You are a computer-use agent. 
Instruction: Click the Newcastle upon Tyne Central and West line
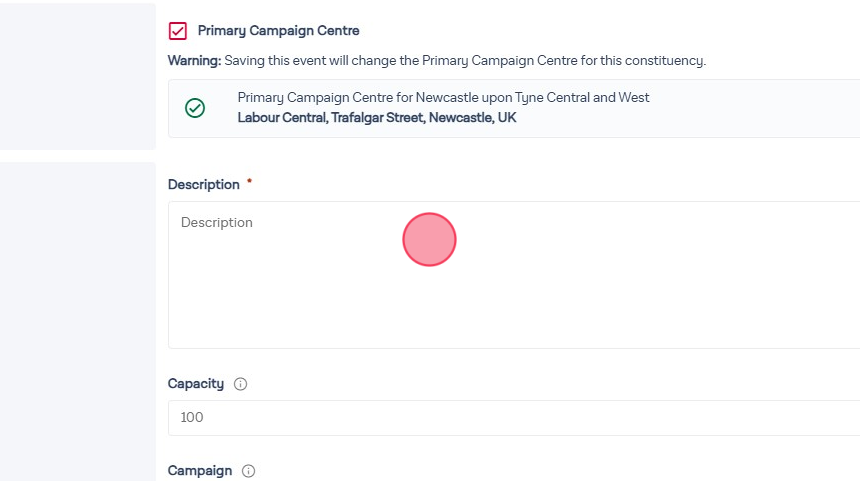pyautogui.click(x=443, y=98)
